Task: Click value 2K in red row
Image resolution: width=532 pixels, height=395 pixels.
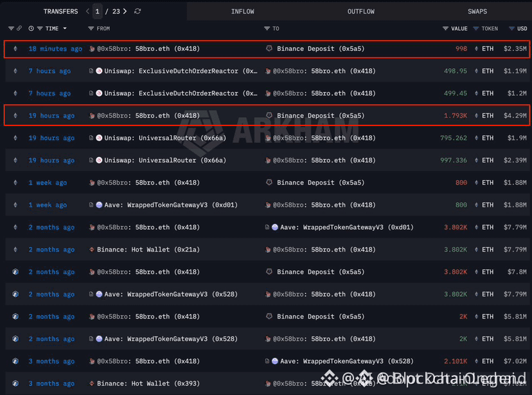Action: point(463,317)
